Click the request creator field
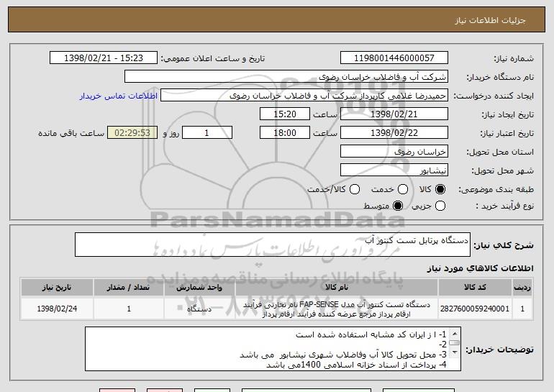The image size is (554, 392). (304, 96)
